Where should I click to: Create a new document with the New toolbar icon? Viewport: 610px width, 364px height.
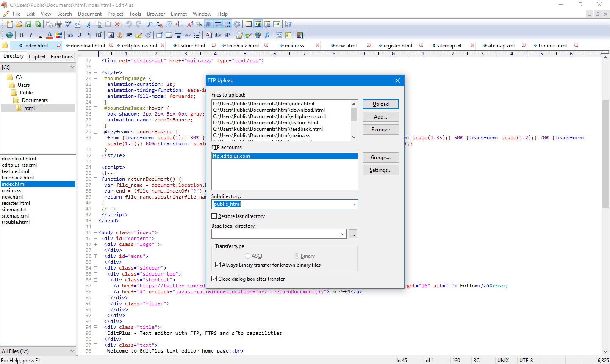pyautogui.click(x=10, y=24)
